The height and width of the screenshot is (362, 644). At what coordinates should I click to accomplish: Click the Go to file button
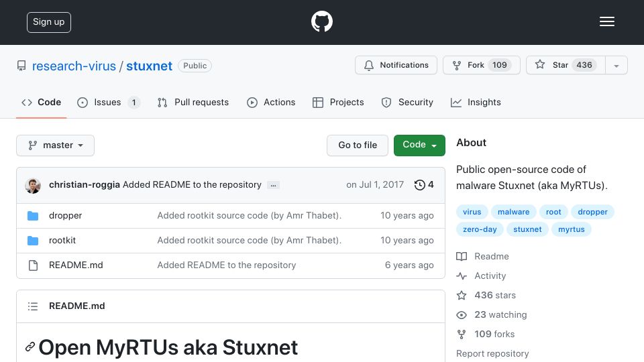tap(358, 145)
